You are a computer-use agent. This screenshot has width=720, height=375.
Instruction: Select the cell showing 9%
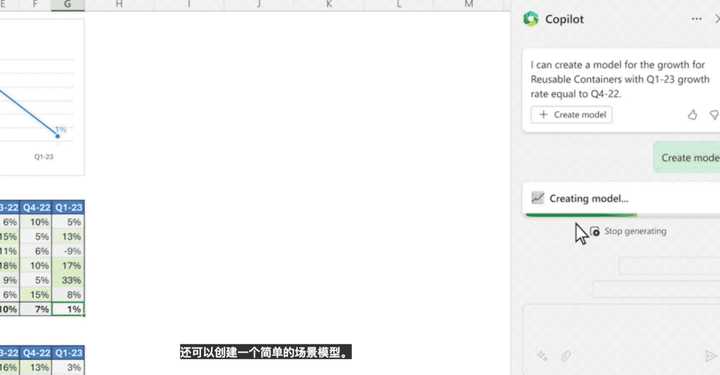click(10, 280)
